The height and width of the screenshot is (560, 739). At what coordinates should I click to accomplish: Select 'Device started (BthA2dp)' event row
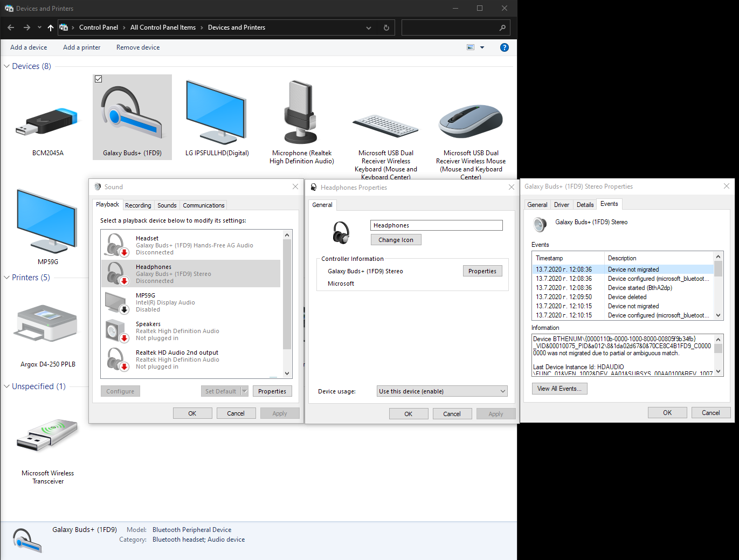tap(623, 288)
